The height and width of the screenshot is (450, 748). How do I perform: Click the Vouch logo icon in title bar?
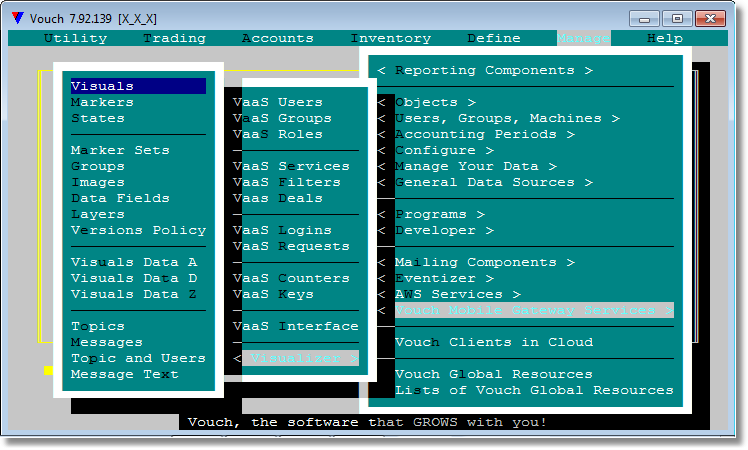point(18,18)
